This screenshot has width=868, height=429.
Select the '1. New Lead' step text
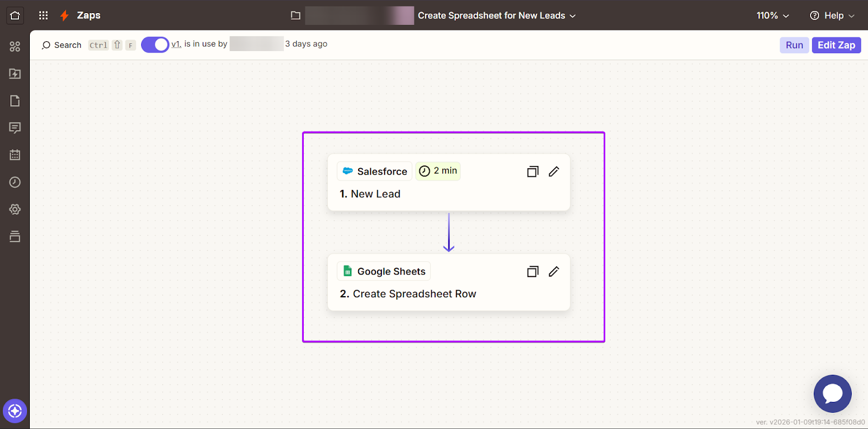pos(370,194)
